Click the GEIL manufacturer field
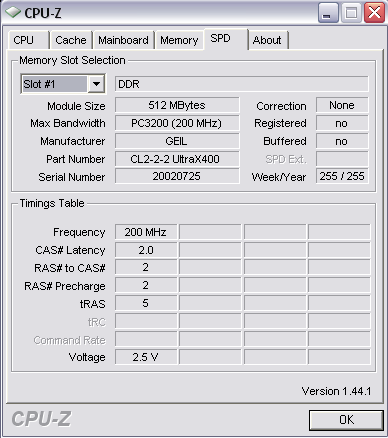Screen dimensions: 388x438 (177, 141)
